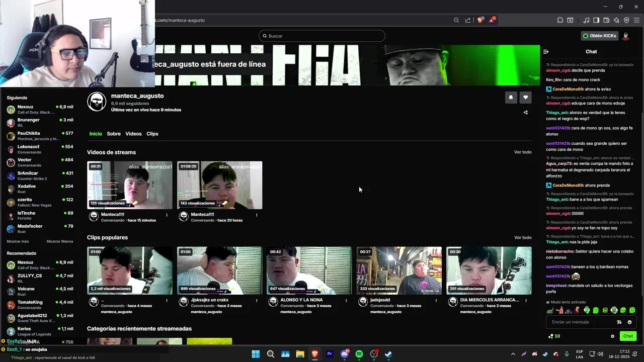Open the user avatar profile menu
This screenshot has width=644, height=362.
[x=626, y=36]
